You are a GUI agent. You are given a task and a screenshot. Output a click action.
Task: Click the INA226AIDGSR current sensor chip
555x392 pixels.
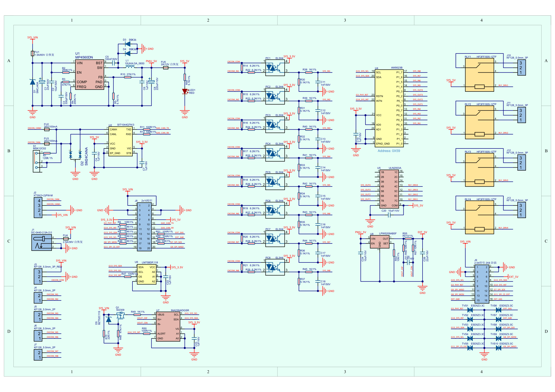(168, 327)
